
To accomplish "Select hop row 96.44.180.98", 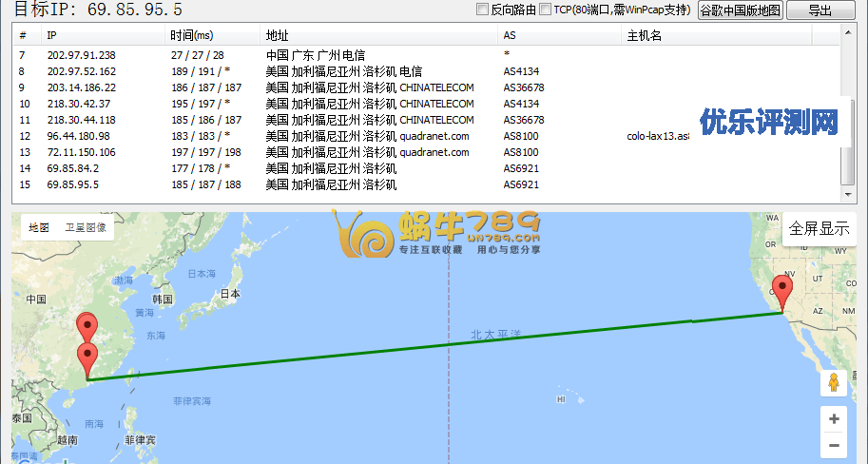I will (x=426, y=136).
